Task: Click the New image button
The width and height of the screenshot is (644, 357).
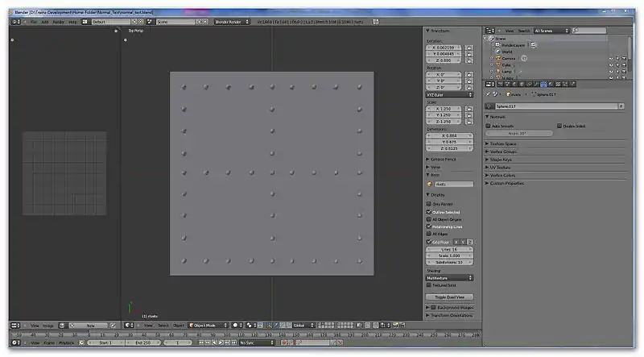Action: click(90, 326)
